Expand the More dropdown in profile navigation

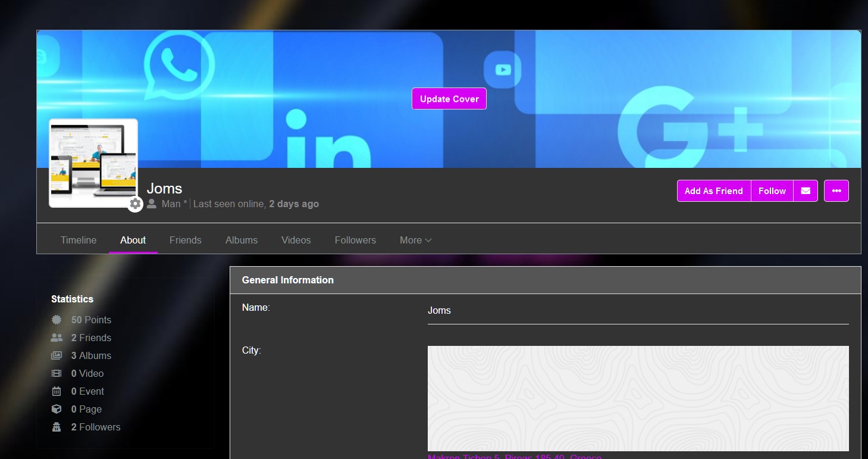click(x=415, y=240)
